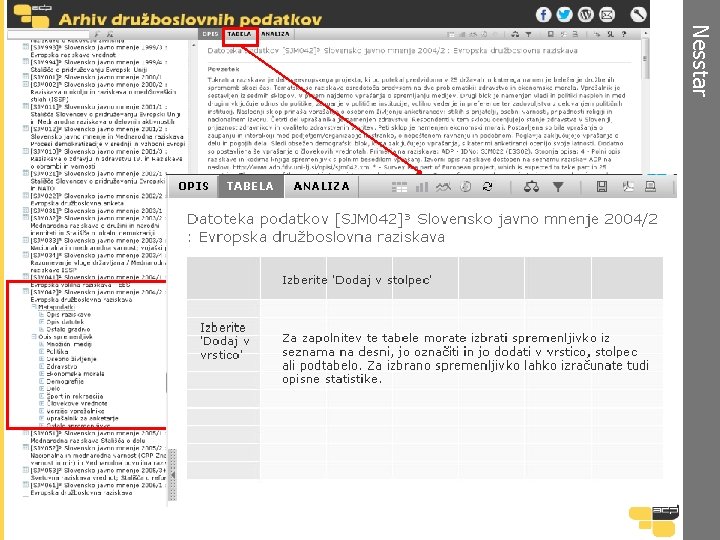The width and height of the screenshot is (720, 540).
Task: Select bar chart icon in enlarged toolbar
Action: pos(422,187)
